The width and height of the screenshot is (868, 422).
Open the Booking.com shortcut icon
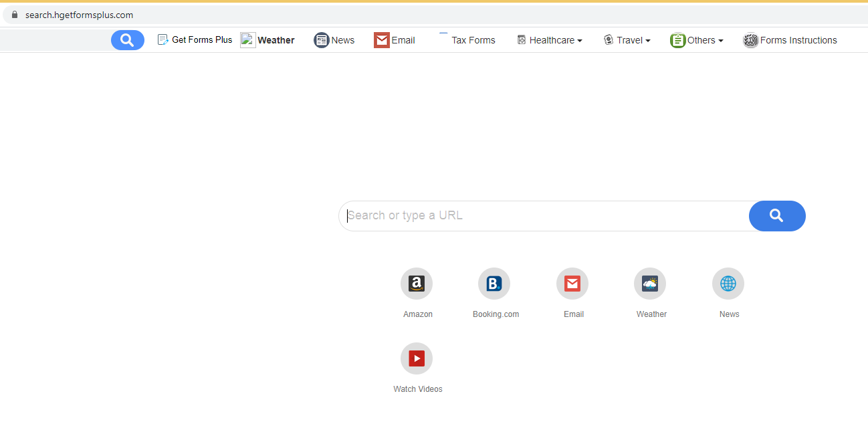494,284
